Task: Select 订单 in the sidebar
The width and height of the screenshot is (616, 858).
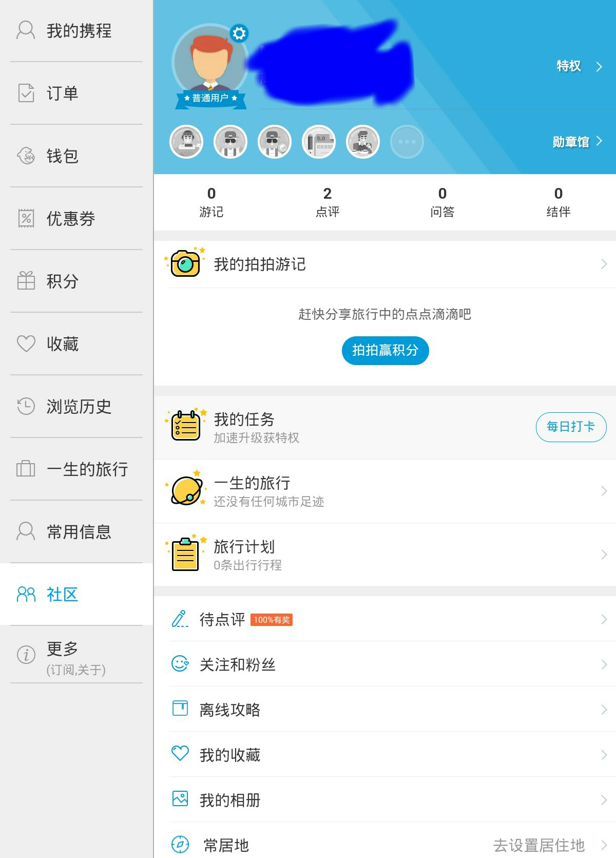Action: tap(76, 93)
